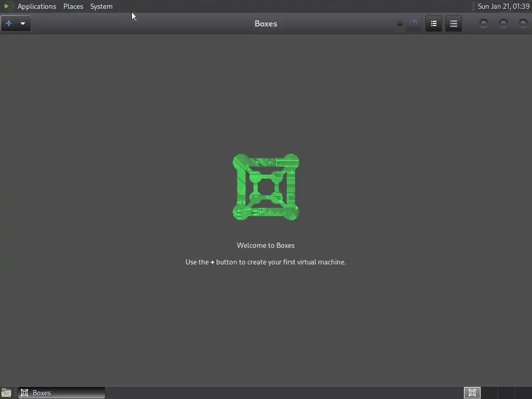Click the distro logo icon in the top panel
This screenshot has height=399, width=532.
8,6
